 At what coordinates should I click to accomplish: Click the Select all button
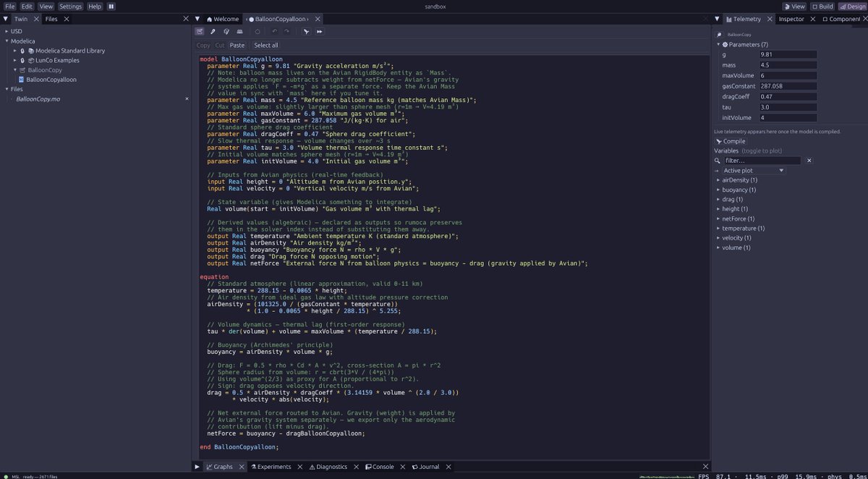(266, 45)
